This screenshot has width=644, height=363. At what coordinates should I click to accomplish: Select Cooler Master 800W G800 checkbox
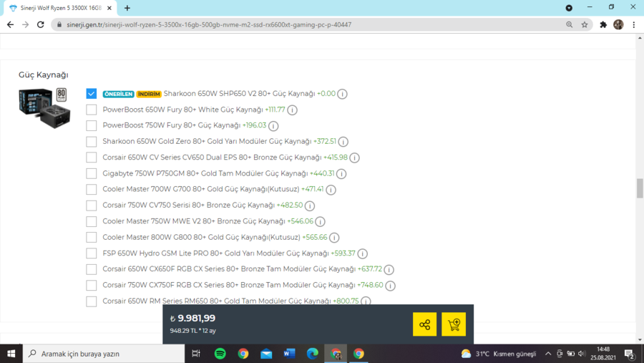(91, 237)
